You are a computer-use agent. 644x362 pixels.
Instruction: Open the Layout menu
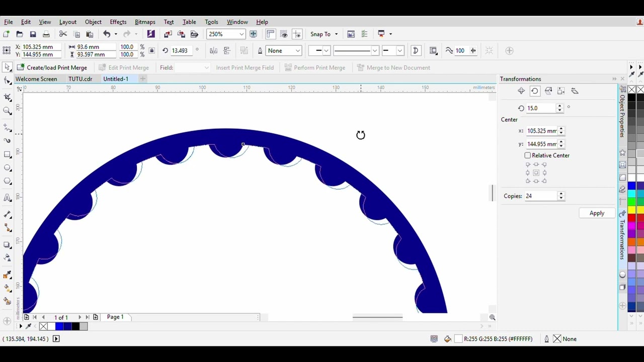pos(68,22)
